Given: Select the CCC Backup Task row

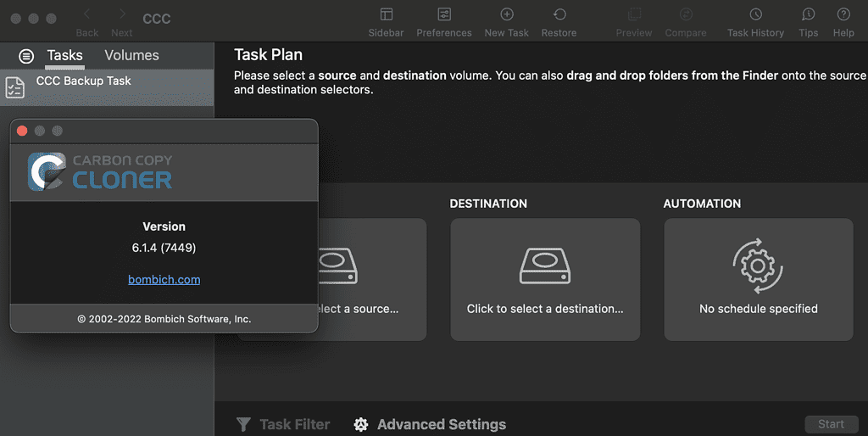Looking at the screenshot, I should [107, 87].
